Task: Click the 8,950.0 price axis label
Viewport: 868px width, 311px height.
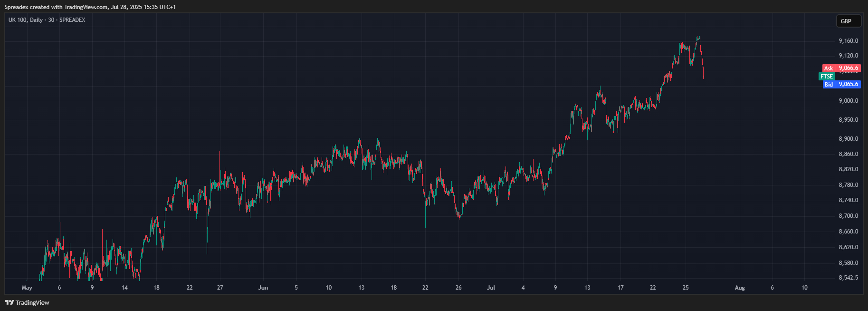Action: pyautogui.click(x=849, y=120)
